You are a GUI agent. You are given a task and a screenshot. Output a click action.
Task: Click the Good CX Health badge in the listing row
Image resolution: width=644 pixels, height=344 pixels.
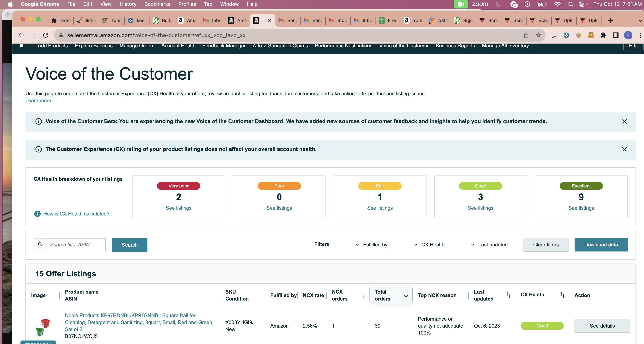click(542, 326)
